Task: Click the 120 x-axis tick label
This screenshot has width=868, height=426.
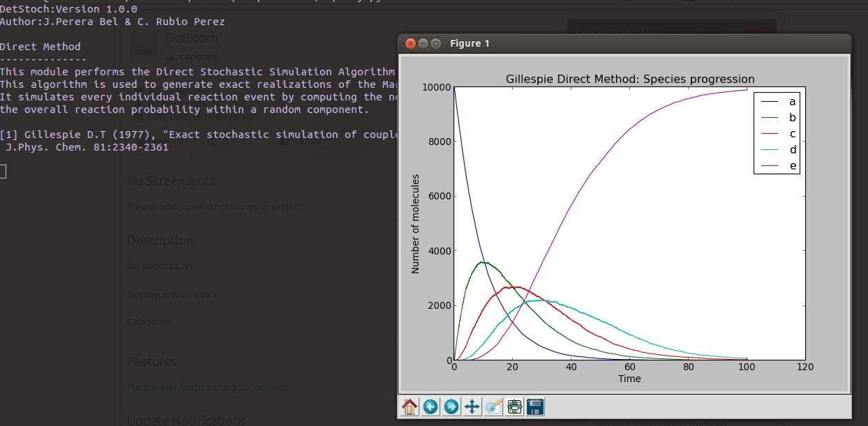Action: coord(805,367)
